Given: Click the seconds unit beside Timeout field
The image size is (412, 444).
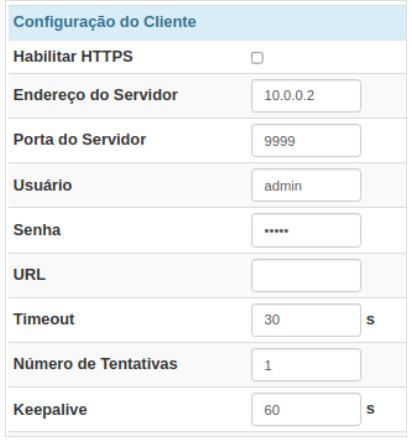Looking at the screenshot, I should click(x=370, y=320).
